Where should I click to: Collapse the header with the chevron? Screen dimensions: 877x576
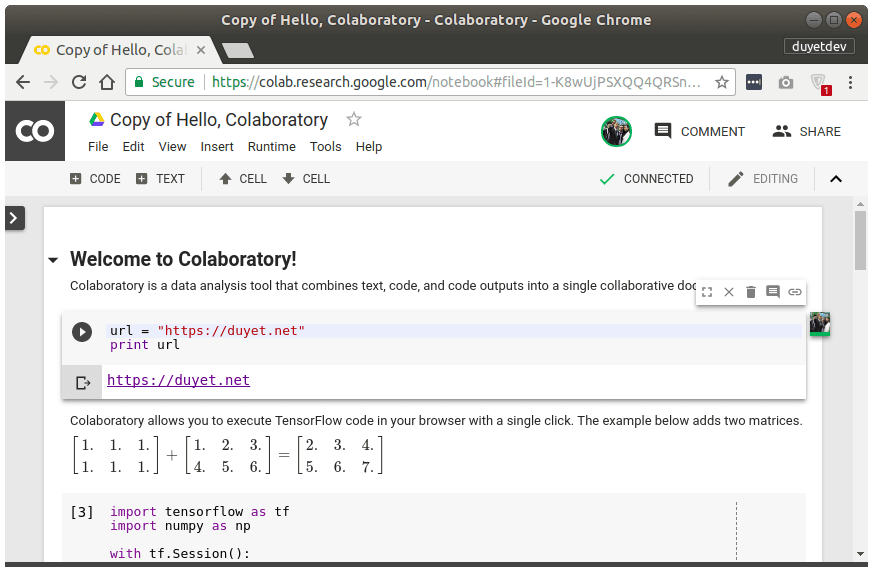click(837, 178)
